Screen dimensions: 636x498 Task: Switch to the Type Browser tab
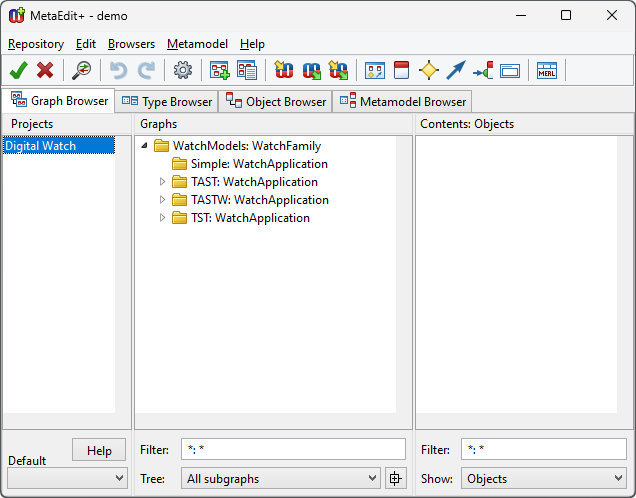tap(167, 101)
